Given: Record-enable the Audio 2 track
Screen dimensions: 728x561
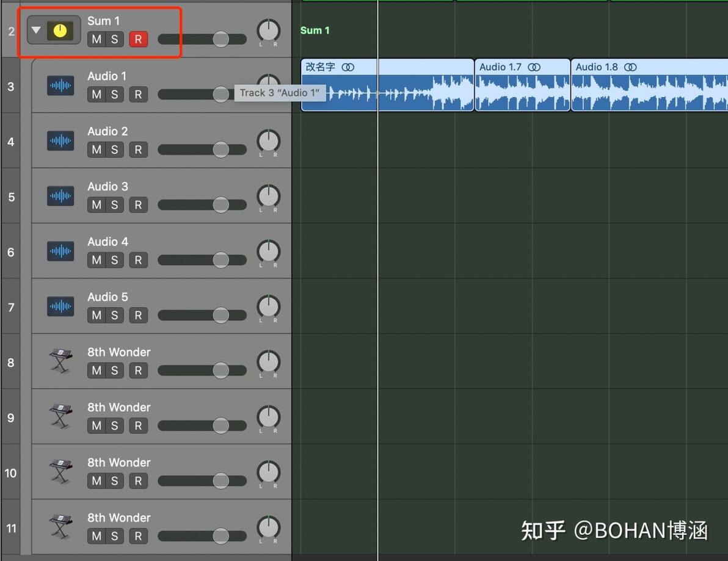Looking at the screenshot, I should tap(139, 150).
